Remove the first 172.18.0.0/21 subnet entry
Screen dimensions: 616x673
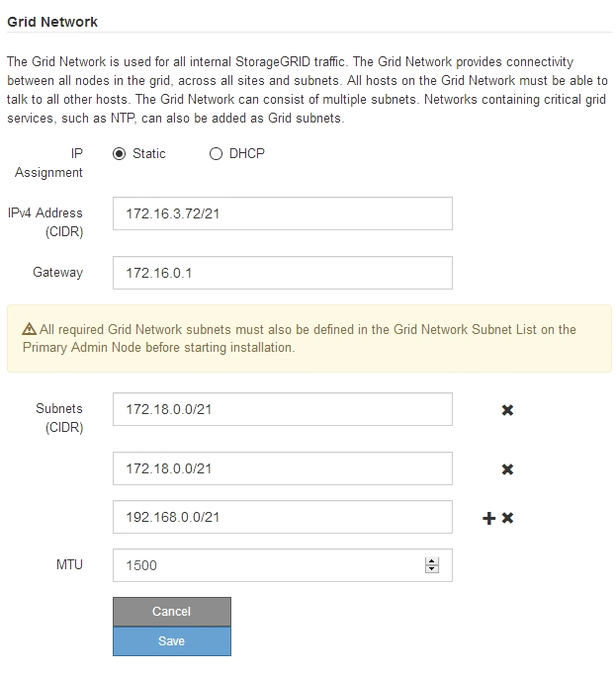(507, 410)
